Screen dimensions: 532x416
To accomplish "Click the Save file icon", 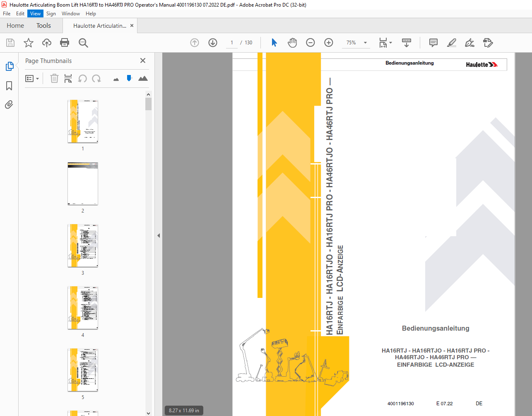I will (x=10, y=43).
